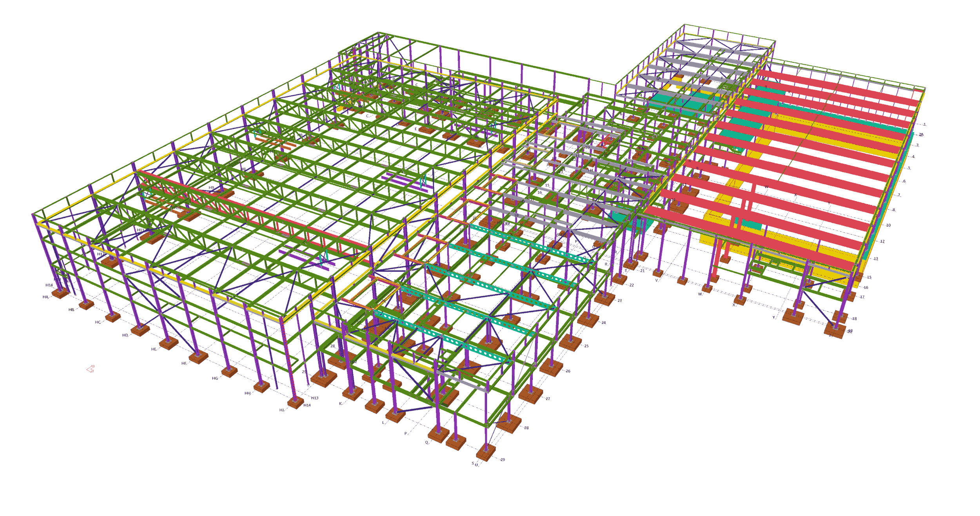Click the red outlined arrow marker

pyautogui.click(x=91, y=369)
